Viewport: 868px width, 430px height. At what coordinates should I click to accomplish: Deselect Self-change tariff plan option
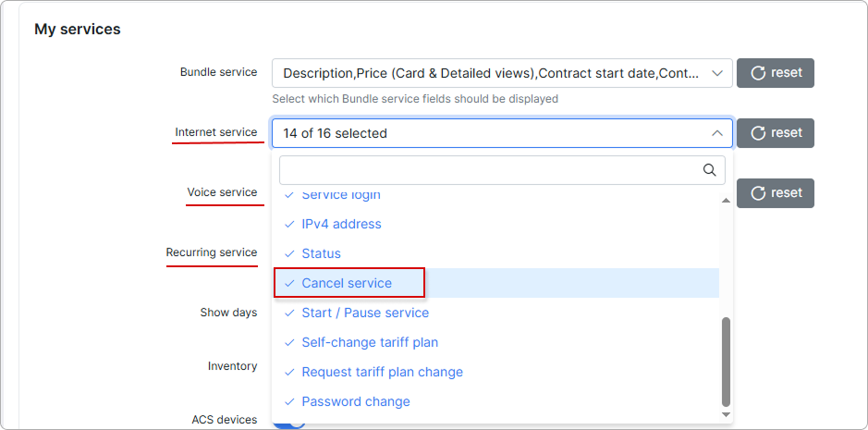click(x=370, y=342)
